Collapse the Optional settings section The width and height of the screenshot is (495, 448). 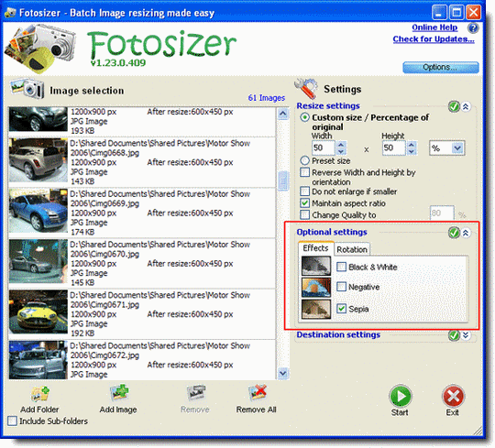point(466,233)
